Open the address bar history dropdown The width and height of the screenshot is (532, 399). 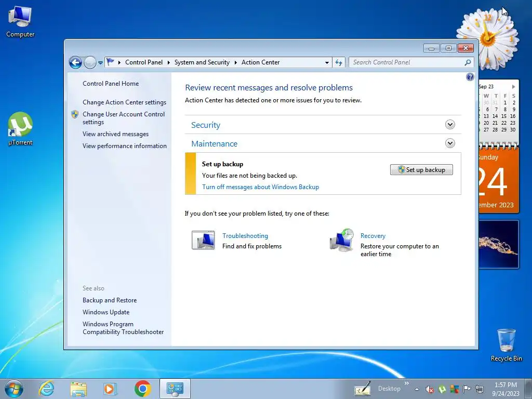coord(327,62)
